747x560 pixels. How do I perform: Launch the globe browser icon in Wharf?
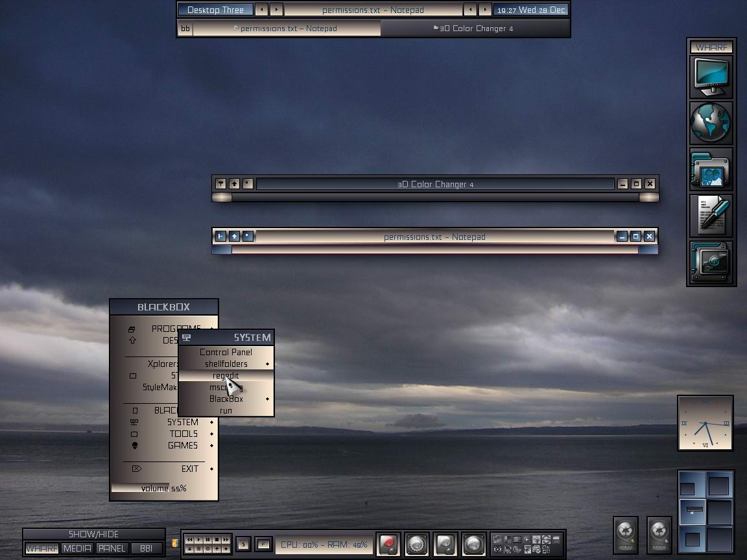pos(711,123)
